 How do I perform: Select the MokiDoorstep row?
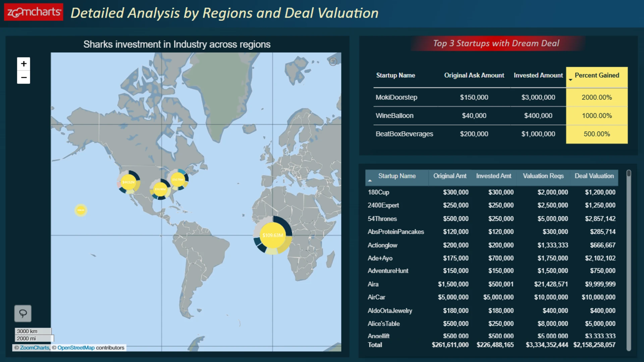500,97
